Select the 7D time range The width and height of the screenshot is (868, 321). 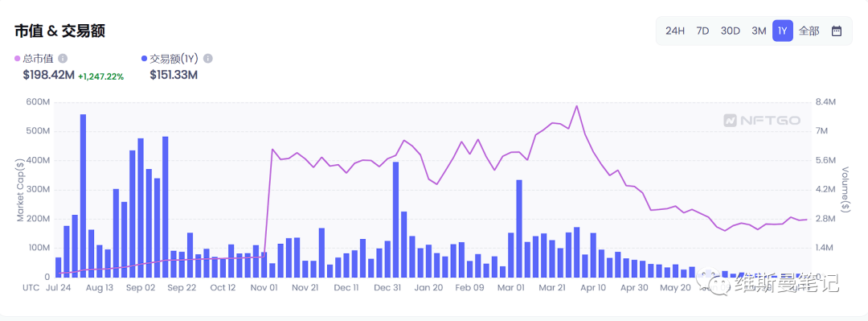click(x=702, y=31)
